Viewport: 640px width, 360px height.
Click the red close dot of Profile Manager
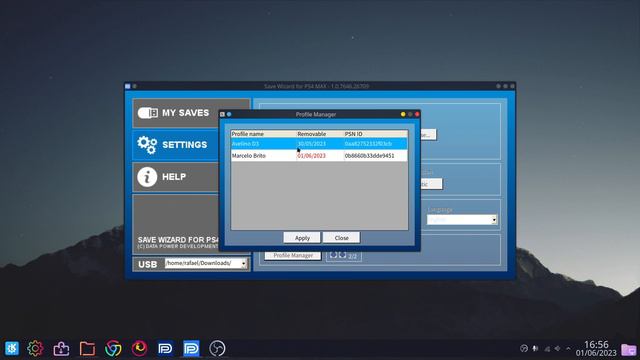pyautogui.click(x=417, y=114)
